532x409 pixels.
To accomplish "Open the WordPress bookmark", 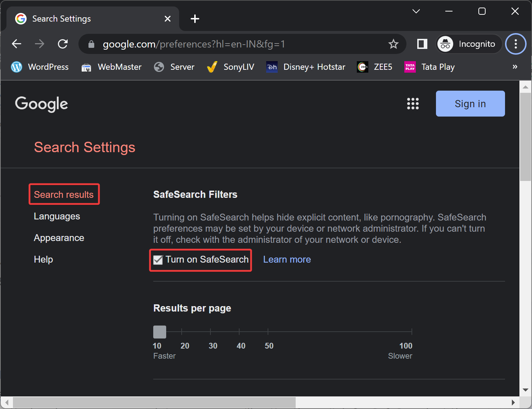I will [40, 67].
